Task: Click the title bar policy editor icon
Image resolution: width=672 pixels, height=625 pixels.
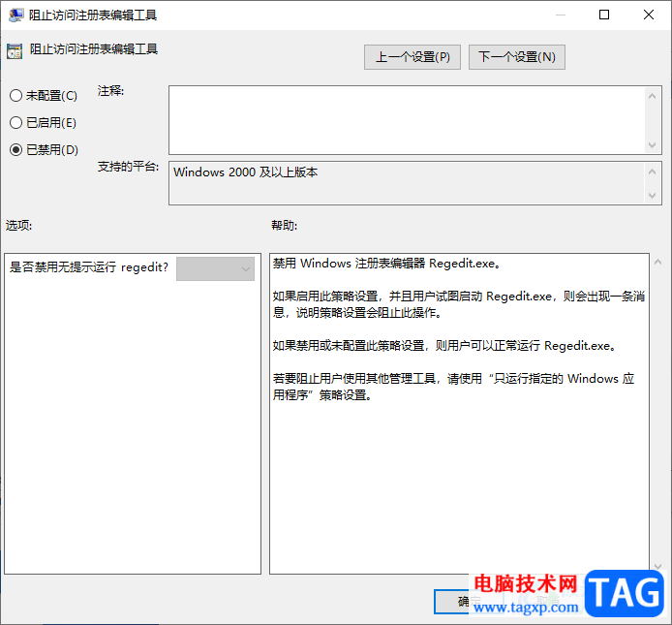Action: pyautogui.click(x=15, y=15)
